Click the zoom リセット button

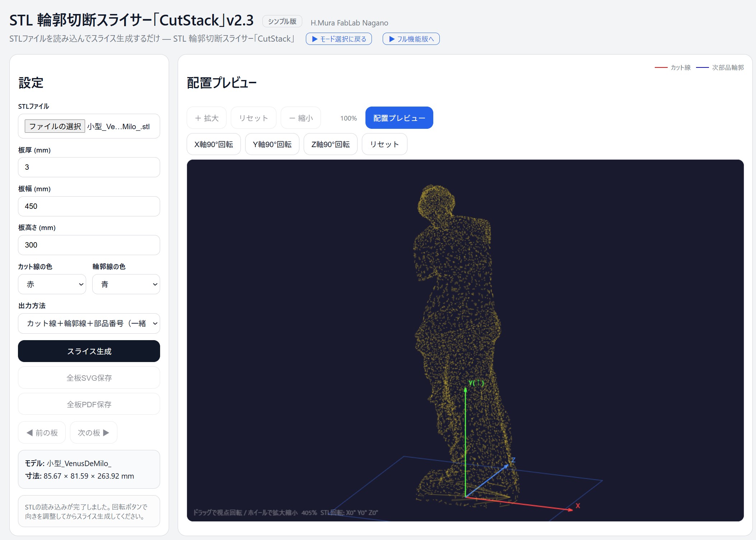(253, 118)
